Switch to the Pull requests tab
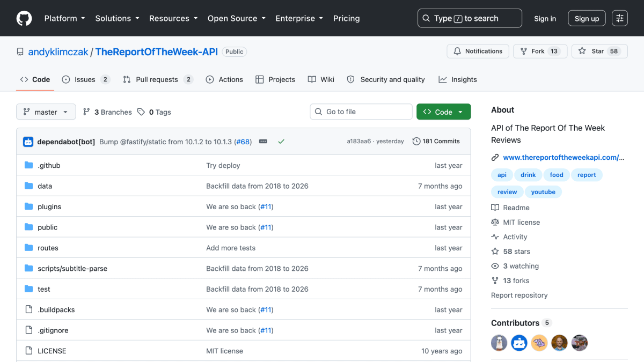The width and height of the screenshot is (644, 362). [158, 79]
